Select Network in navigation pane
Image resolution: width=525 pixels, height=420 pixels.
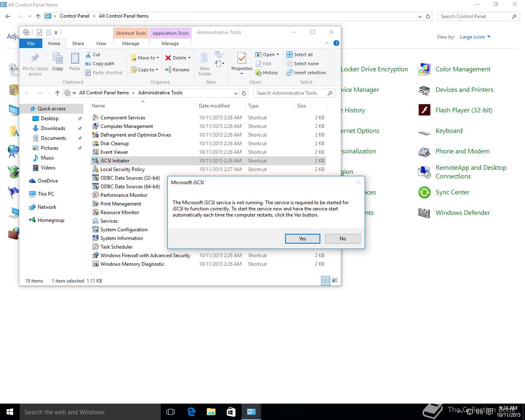[47, 207]
